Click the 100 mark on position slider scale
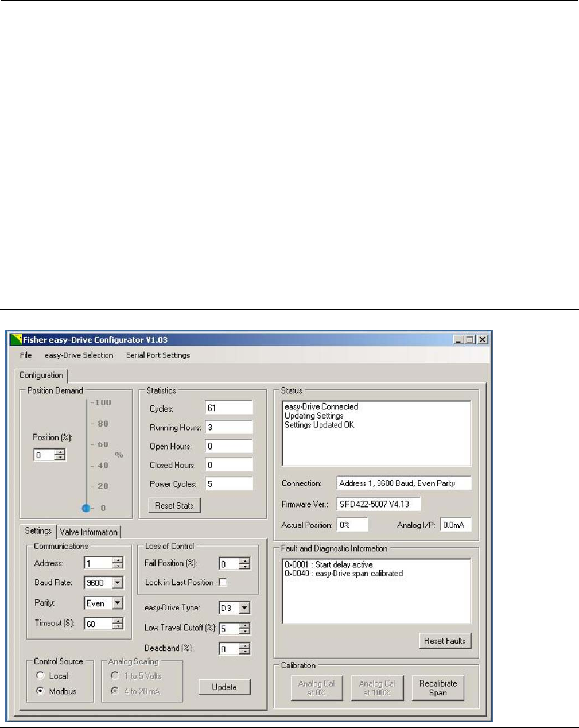 (x=103, y=402)
